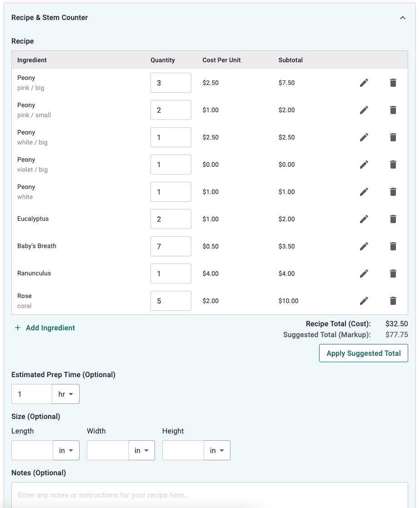Delete the Eucalyptus ingredient
The image size is (420, 508).
(x=393, y=219)
